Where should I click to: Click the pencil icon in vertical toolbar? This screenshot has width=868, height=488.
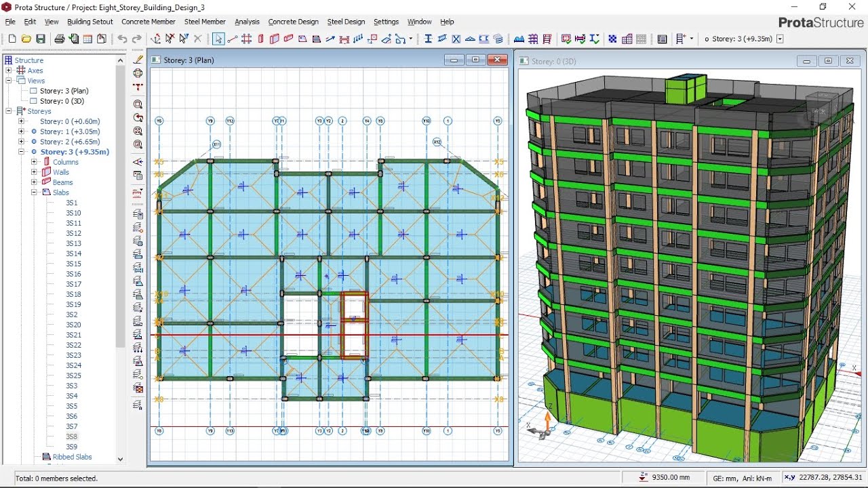click(x=138, y=60)
